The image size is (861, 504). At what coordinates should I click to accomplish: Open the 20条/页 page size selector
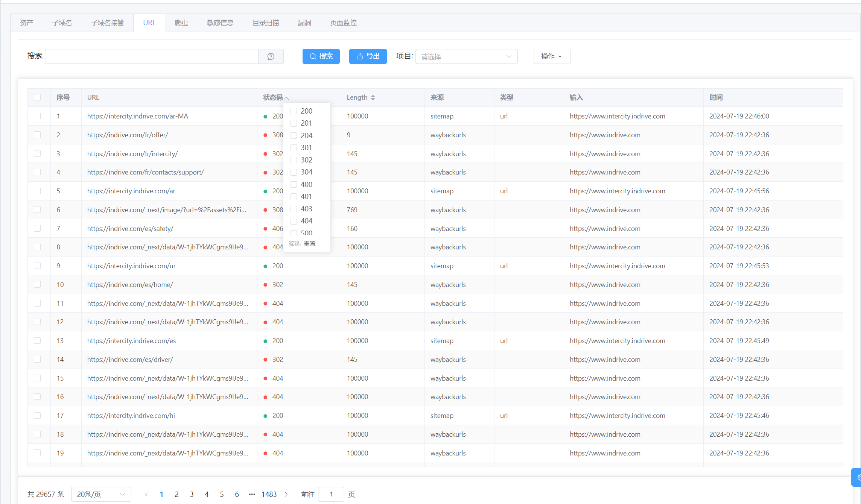[101, 494]
